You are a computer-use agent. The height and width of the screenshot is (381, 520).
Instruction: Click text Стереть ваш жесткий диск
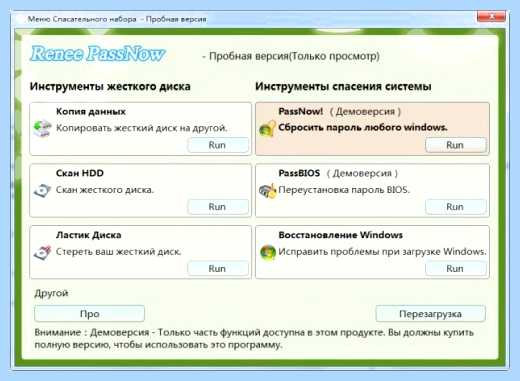(x=118, y=252)
